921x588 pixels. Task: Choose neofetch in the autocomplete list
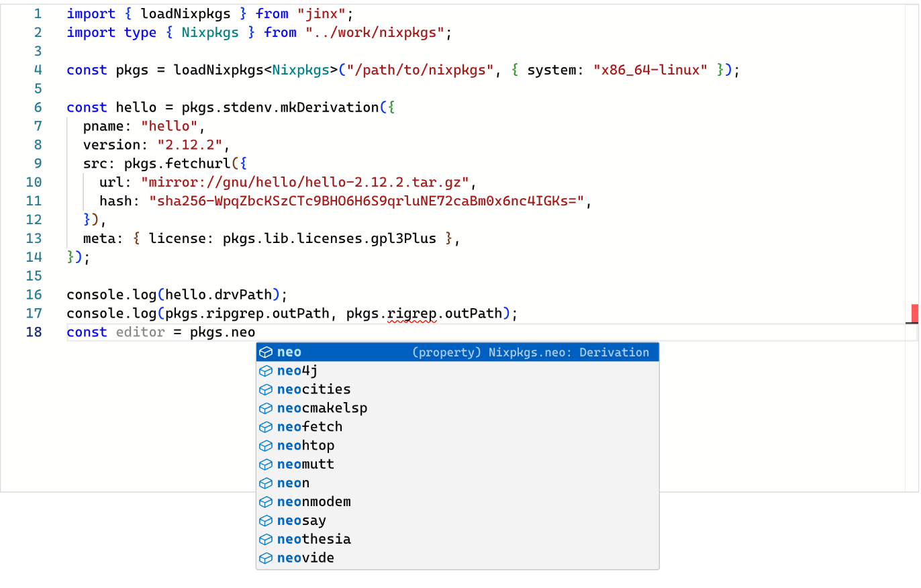458,428
